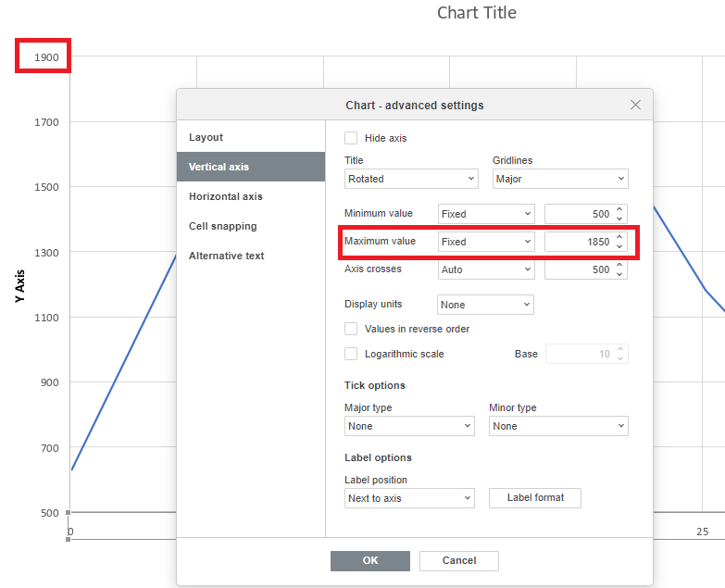Tick the Values in reverse order checkbox
725x588 pixels.
coord(351,329)
